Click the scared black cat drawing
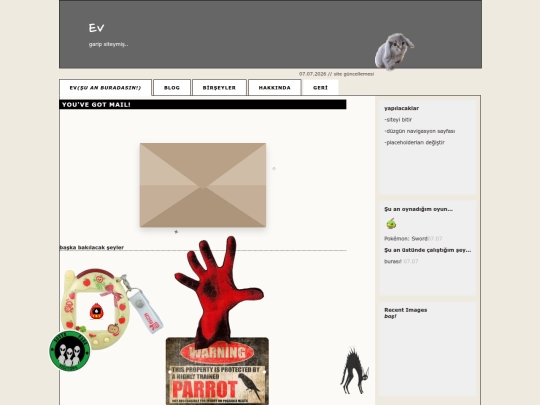This screenshot has width=540, height=405. click(x=355, y=371)
